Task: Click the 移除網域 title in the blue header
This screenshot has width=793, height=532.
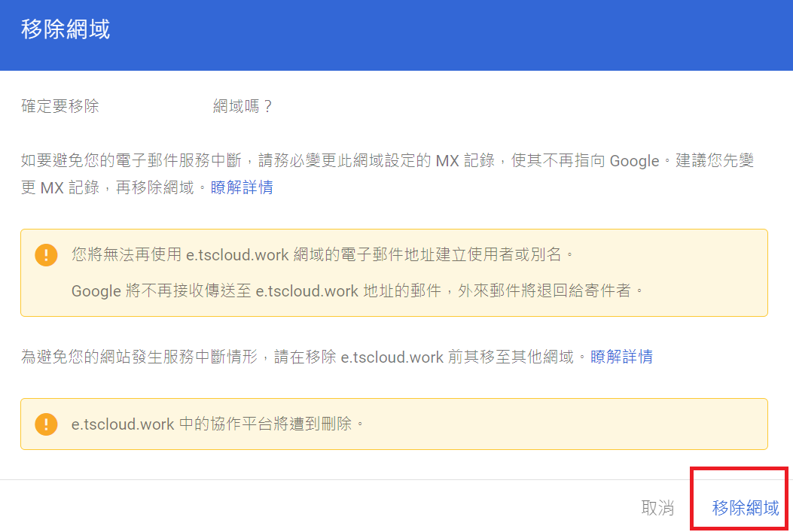Action: pyautogui.click(x=66, y=30)
